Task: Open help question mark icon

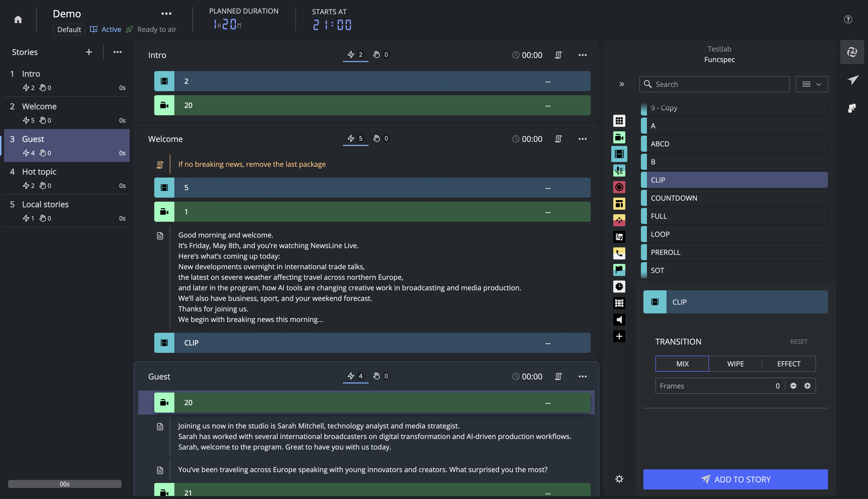Action: (x=848, y=19)
